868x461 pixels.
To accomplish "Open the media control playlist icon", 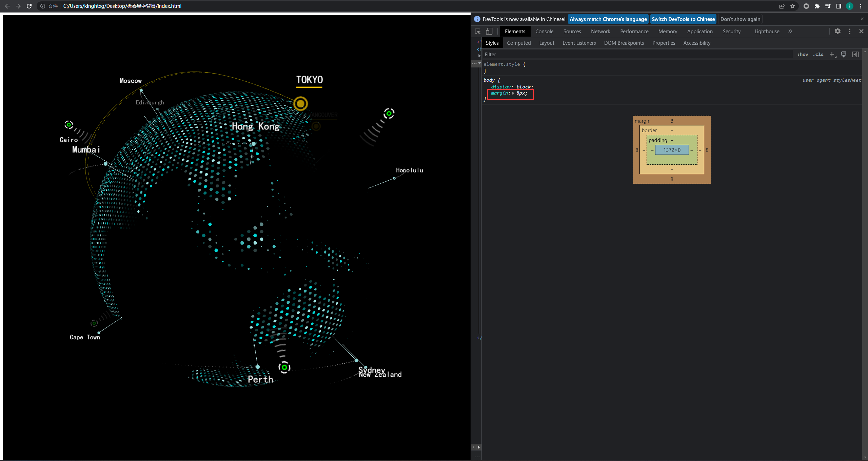I will [x=828, y=6].
